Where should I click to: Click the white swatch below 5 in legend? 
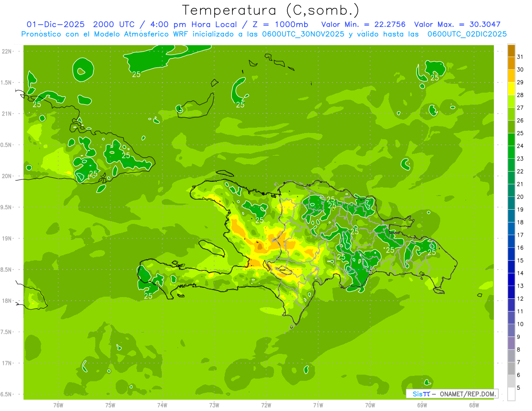pyautogui.click(x=511, y=394)
